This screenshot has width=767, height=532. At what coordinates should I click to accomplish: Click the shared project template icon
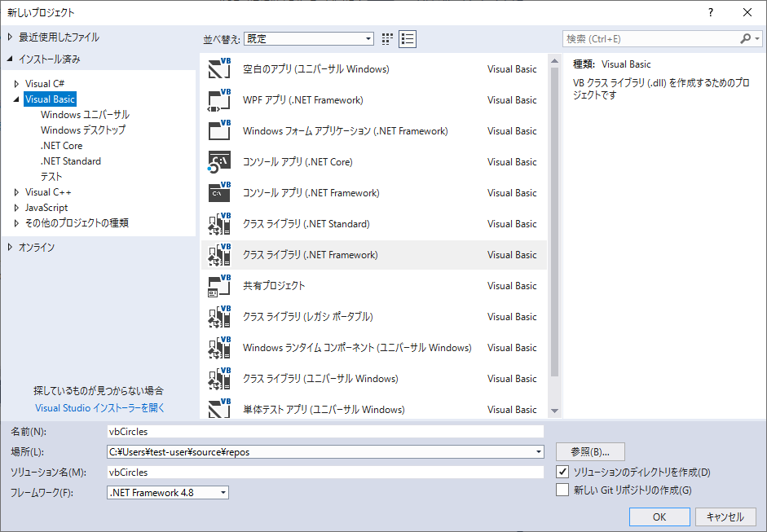[219, 286]
